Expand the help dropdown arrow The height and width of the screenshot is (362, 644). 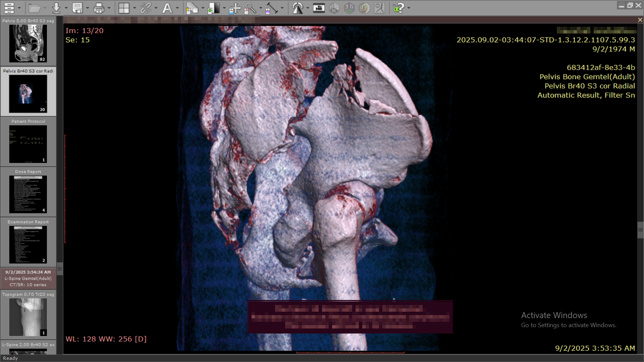pyautogui.click(x=409, y=8)
